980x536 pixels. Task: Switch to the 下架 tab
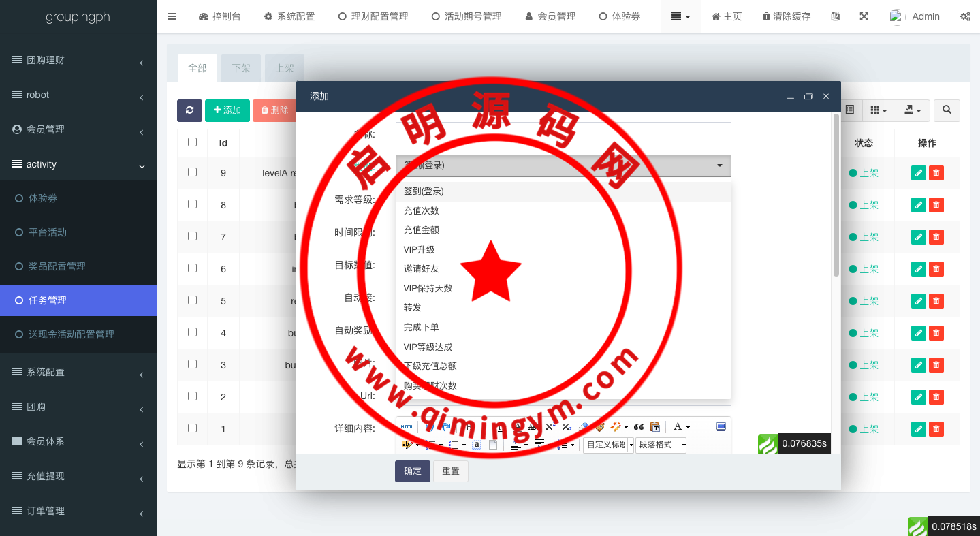click(x=241, y=68)
